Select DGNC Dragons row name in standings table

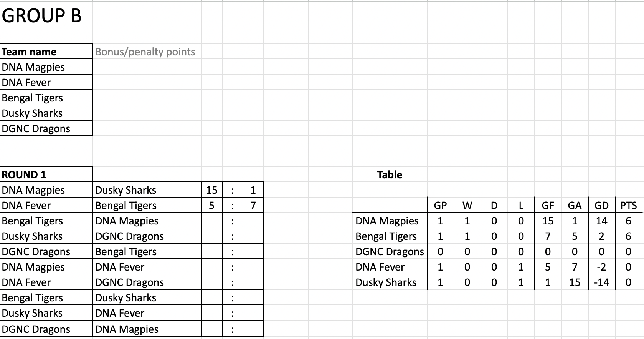pyautogui.click(x=390, y=252)
